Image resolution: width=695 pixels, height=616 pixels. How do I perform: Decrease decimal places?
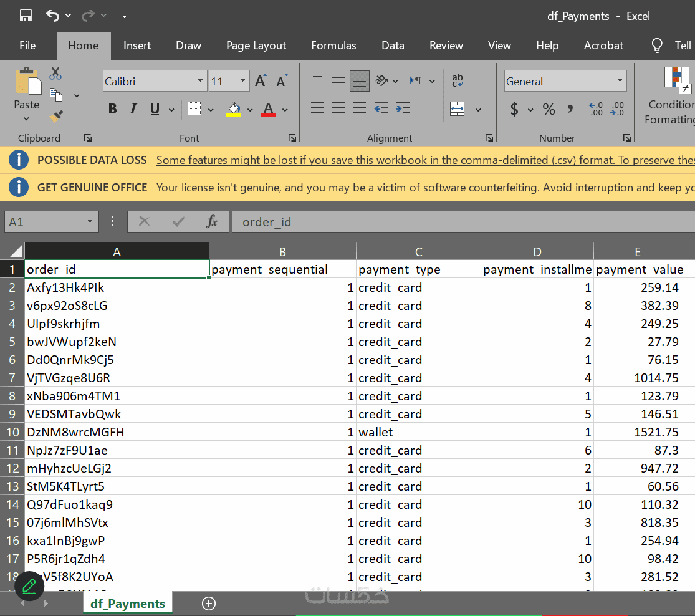[617, 109]
